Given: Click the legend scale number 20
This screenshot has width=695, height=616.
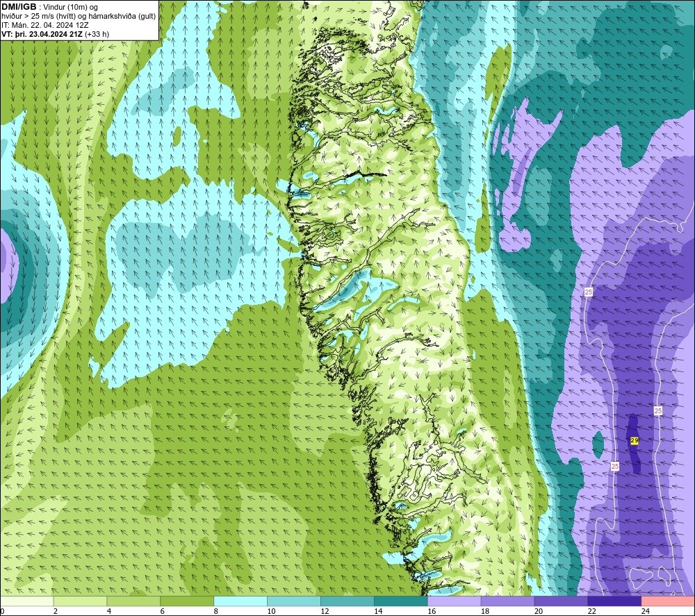Looking at the screenshot, I should pos(539,611).
